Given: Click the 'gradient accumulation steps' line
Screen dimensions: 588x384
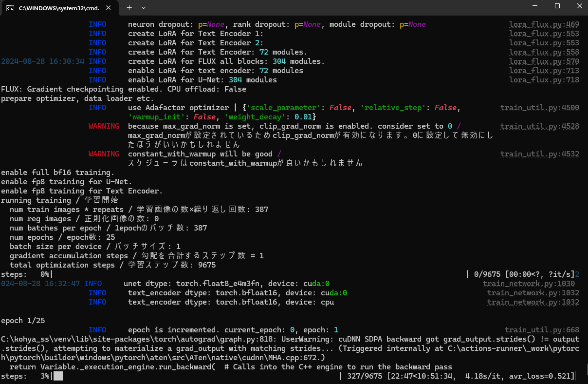Looking at the screenshot, I should click(137, 256).
